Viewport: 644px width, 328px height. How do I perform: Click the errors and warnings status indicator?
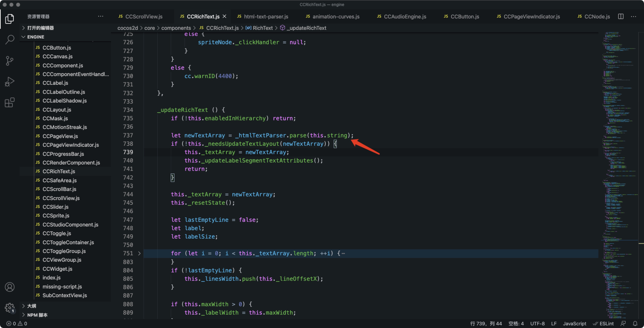coord(17,323)
